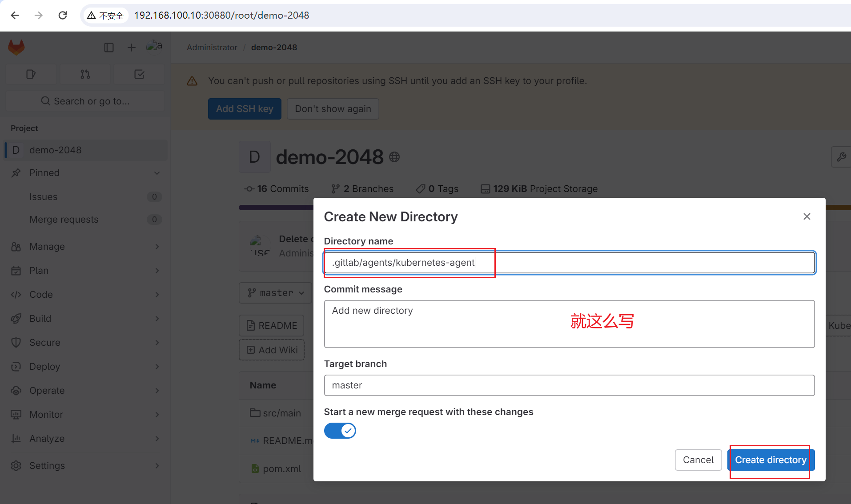Open the 16 Commits link
Screen dimensions: 851x504
point(277,189)
